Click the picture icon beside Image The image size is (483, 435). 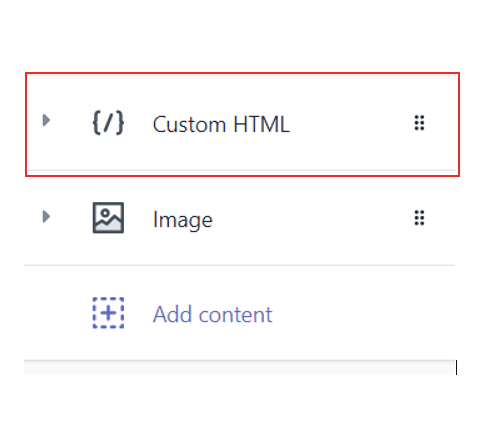pos(108,218)
